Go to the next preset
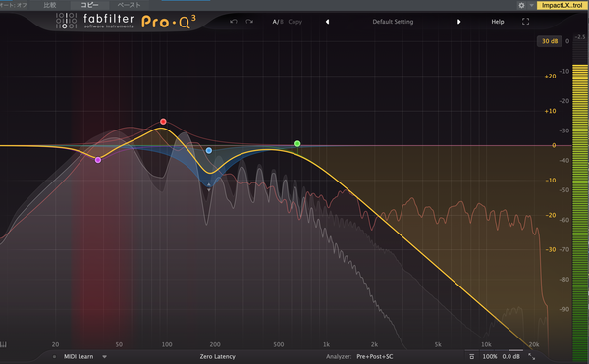 coord(458,22)
